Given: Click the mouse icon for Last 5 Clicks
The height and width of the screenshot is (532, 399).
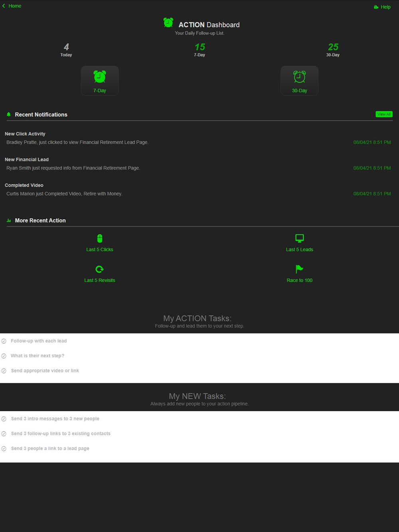Looking at the screenshot, I should [x=100, y=238].
